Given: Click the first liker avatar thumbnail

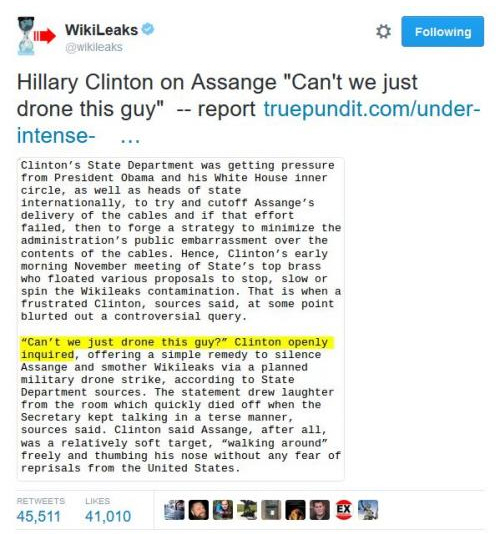Looking at the screenshot, I should point(174,510).
